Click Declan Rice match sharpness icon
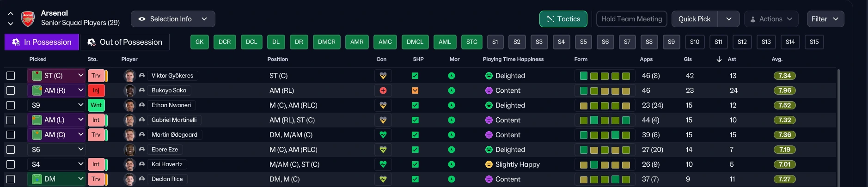 coord(415,179)
